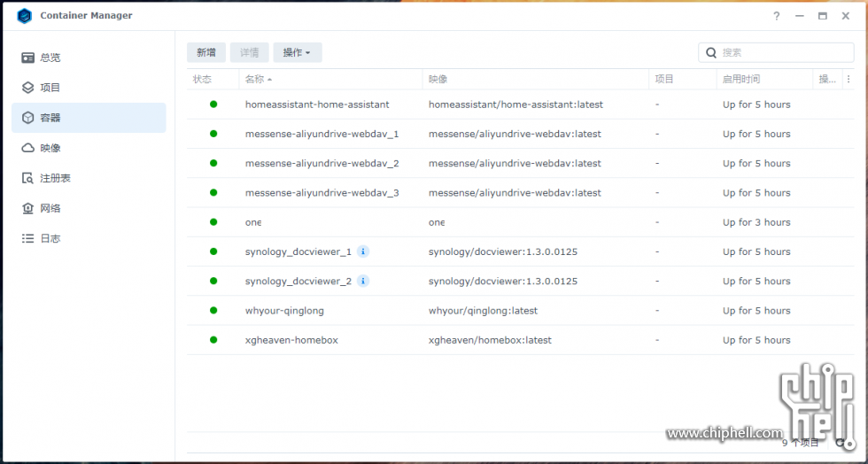868x464 pixels.
Task: Click green status dot of xgheaven-homebox
Action: point(213,339)
